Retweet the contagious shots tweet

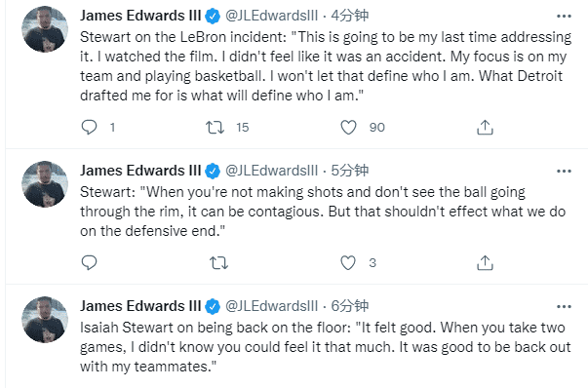click(x=219, y=263)
